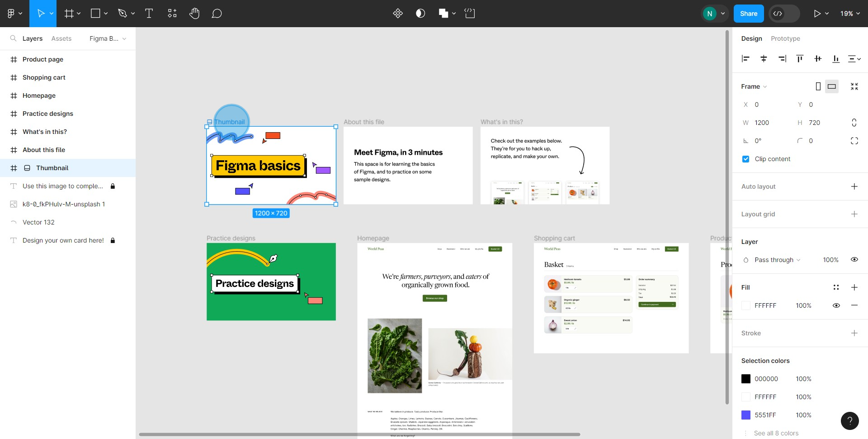This screenshot has width=868, height=439.
Task: Select the Comment tool
Action: pos(217,14)
